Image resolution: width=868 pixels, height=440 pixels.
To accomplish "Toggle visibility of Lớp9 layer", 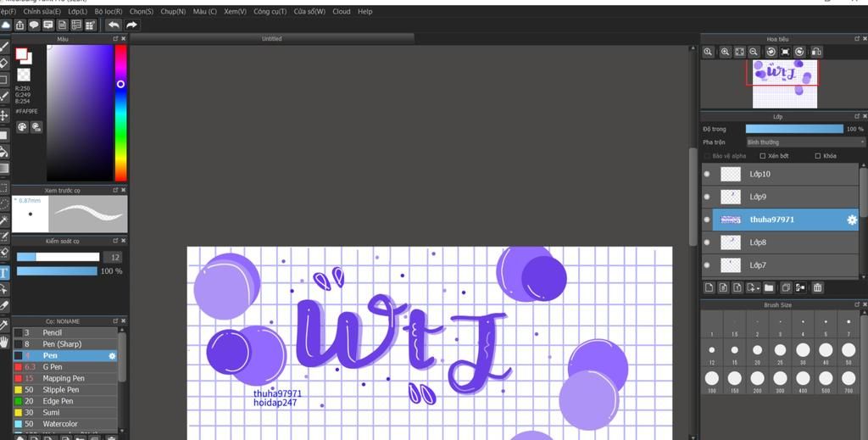I will 707,197.
